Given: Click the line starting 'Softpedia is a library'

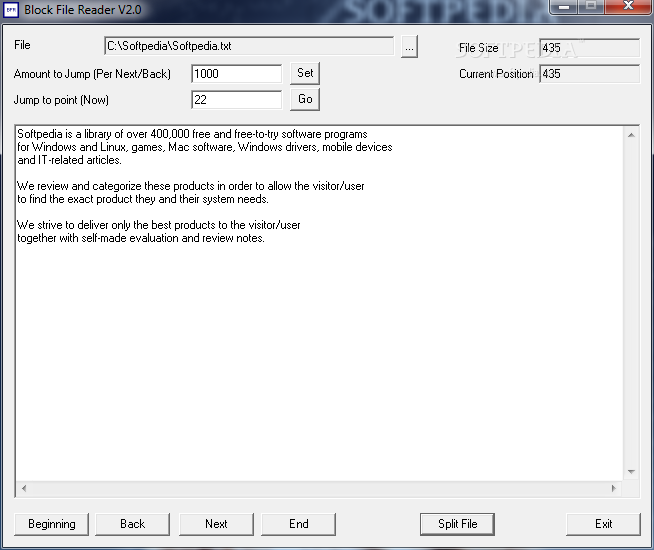Looking at the screenshot, I should tap(192, 134).
